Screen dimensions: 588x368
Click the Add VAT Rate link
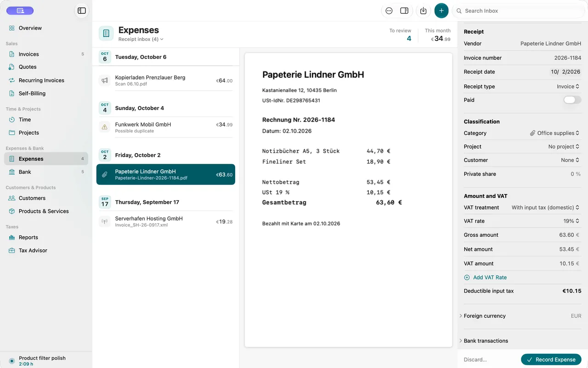pyautogui.click(x=486, y=277)
